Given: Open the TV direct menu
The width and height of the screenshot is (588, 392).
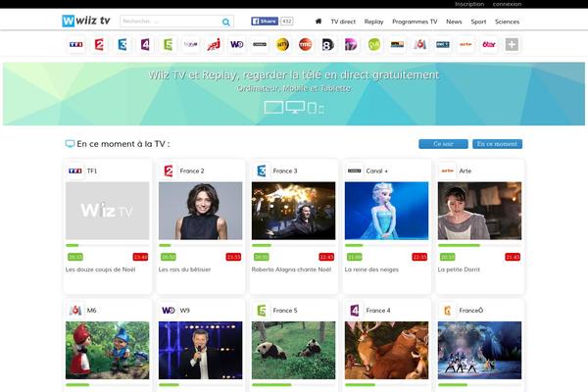Looking at the screenshot, I should pos(343,22).
